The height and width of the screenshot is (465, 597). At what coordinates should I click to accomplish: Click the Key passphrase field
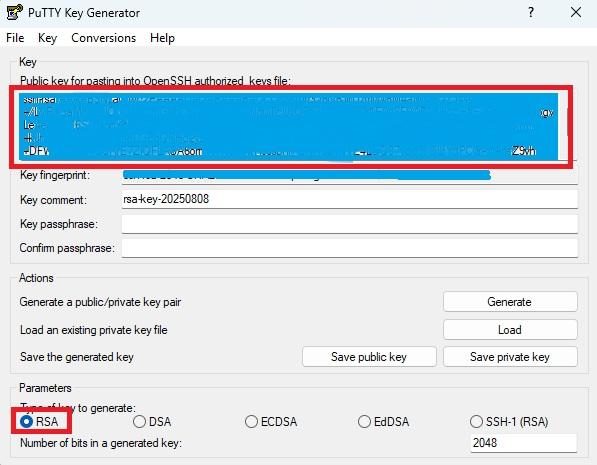tap(350, 224)
